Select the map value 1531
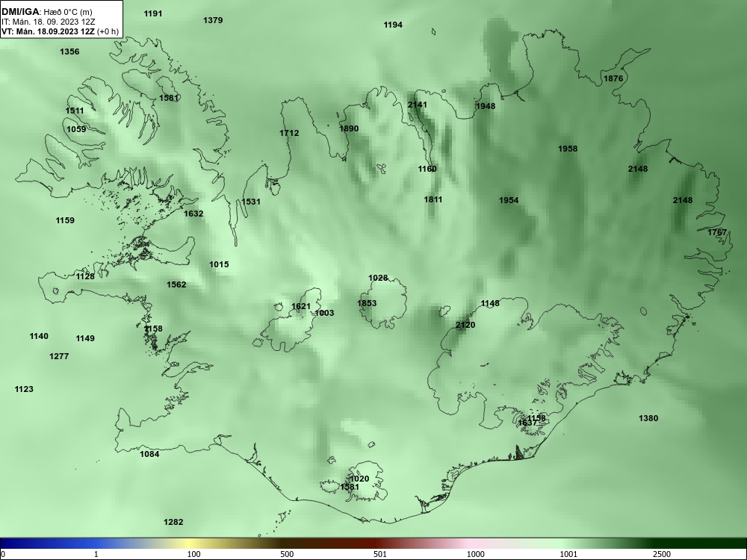Viewport: 747px width, 560px height. (x=251, y=202)
